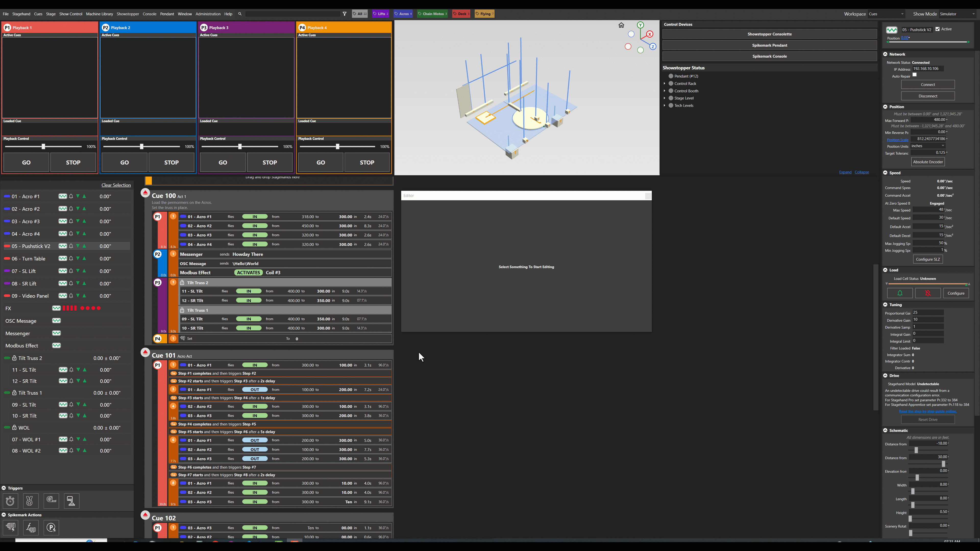Viewport: 980px width, 551px height.
Task: Click the function motor action icon
Action: [31, 528]
